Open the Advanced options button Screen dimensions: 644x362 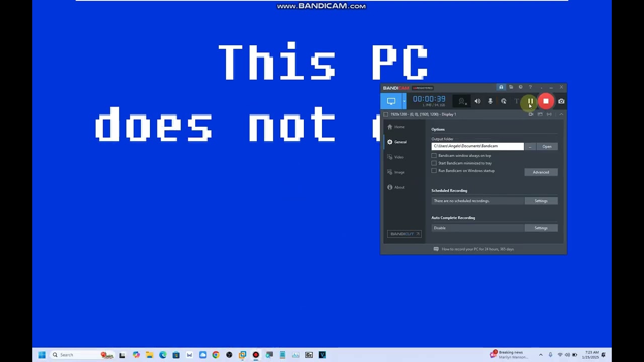pyautogui.click(x=541, y=172)
